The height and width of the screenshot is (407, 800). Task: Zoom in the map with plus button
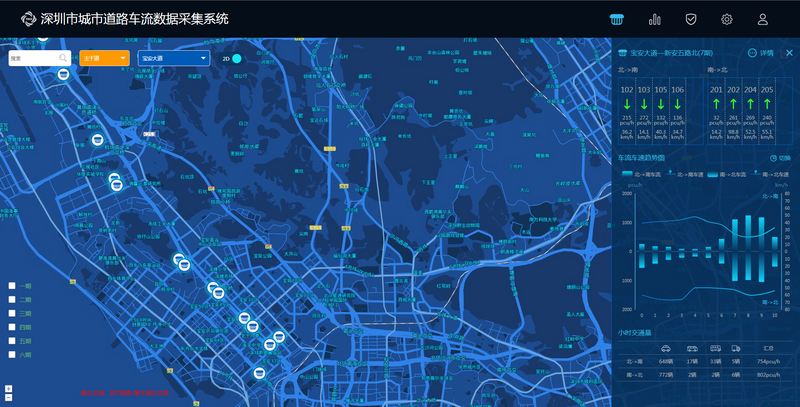tap(8, 388)
